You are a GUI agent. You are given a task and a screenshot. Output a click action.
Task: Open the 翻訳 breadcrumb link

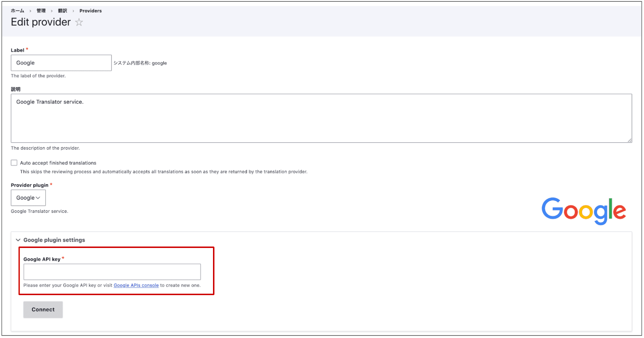point(63,11)
